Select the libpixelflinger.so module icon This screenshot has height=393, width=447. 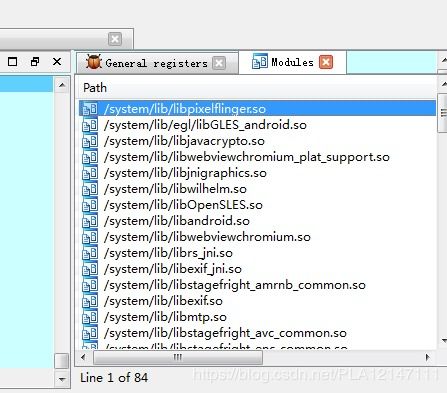coord(90,109)
